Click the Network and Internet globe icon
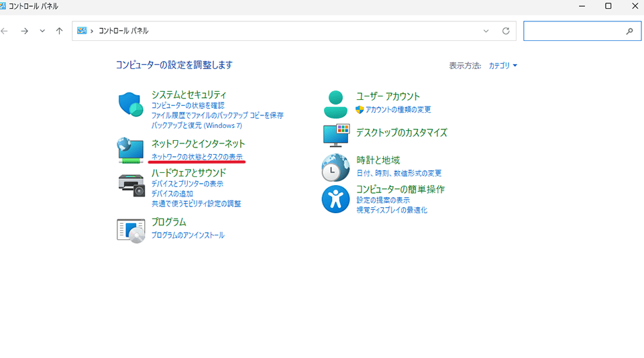 pyautogui.click(x=131, y=150)
